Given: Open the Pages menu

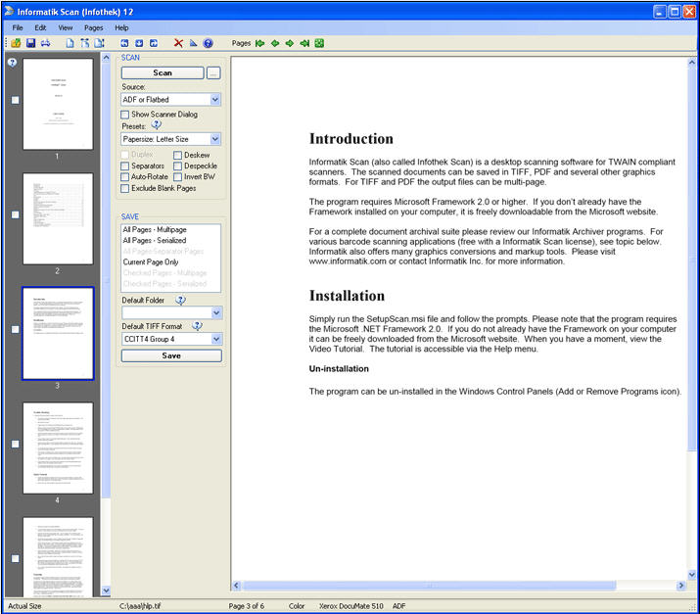Looking at the screenshot, I should click(93, 27).
